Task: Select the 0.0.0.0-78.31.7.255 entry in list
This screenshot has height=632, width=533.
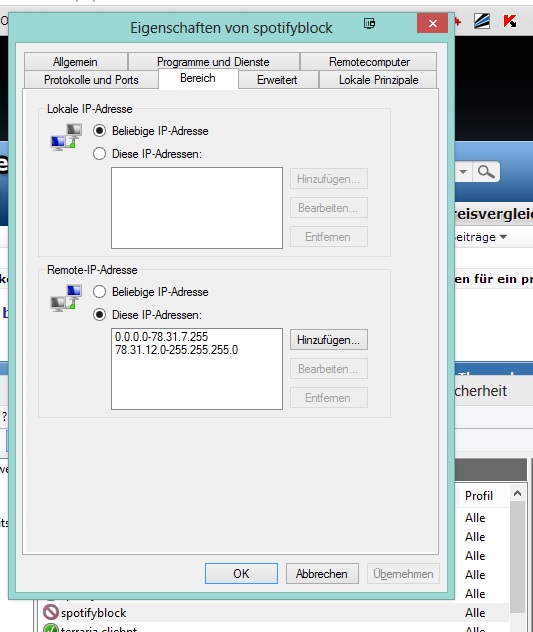Action: (x=161, y=337)
